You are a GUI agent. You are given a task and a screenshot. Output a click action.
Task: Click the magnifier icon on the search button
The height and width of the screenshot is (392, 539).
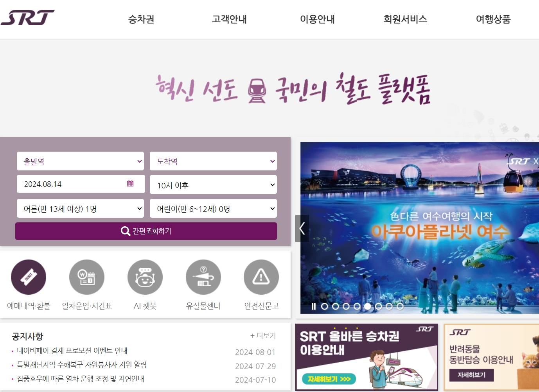[x=125, y=231]
